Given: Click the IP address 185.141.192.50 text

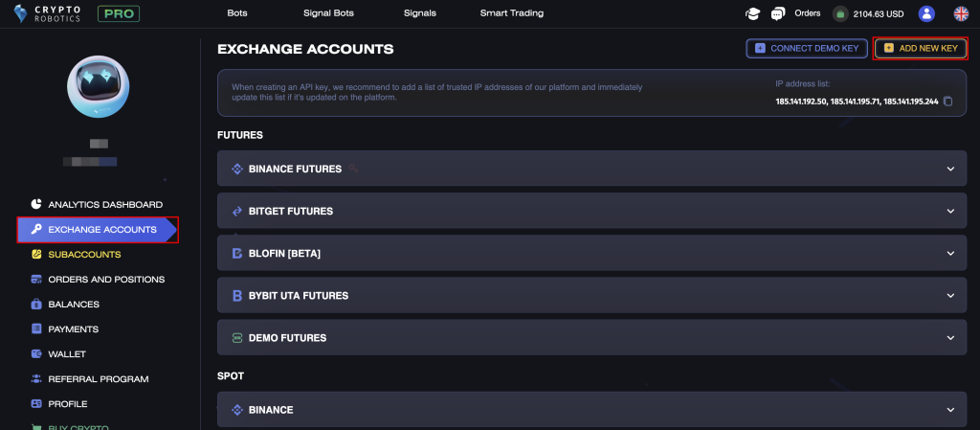Looking at the screenshot, I should 801,102.
